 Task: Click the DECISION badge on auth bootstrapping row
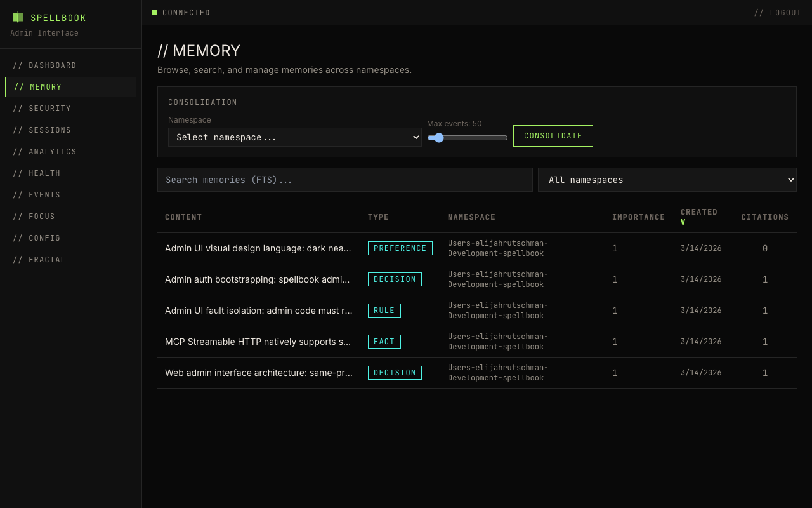pos(395,279)
